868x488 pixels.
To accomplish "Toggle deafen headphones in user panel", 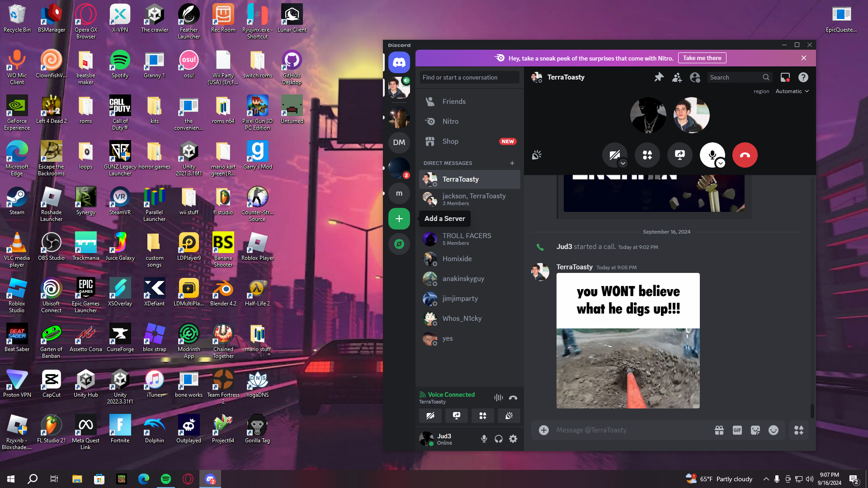I will click(498, 439).
